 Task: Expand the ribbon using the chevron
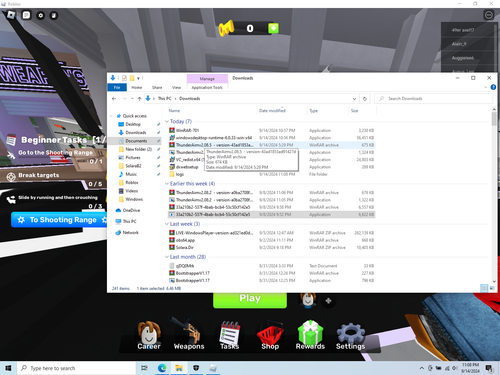pyautogui.click(x=485, y=87)
